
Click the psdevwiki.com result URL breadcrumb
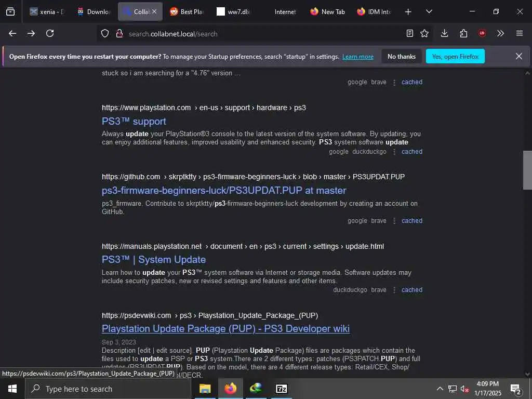tap(210, 315)
